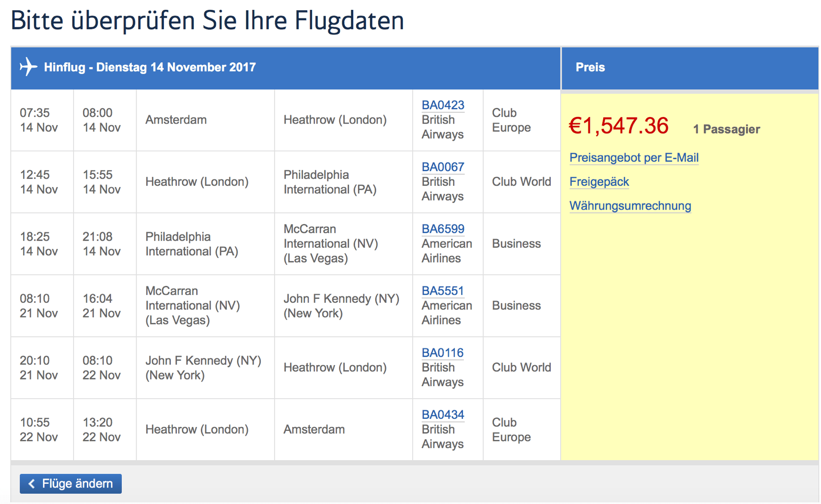The height and width of the screenshot is (504, 821).
Task: Open the Freigepäck baggage allowance link
Action: point(599,182)
